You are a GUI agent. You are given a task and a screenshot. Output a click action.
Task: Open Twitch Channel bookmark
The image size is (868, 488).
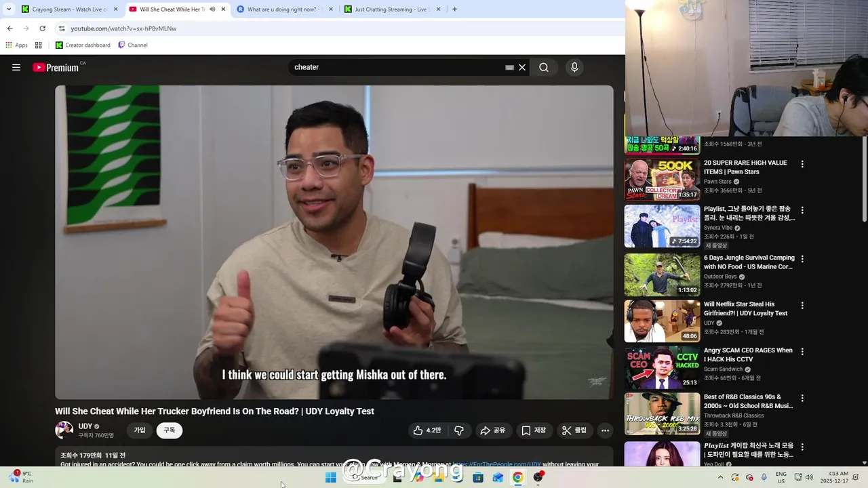pos(132,45)
